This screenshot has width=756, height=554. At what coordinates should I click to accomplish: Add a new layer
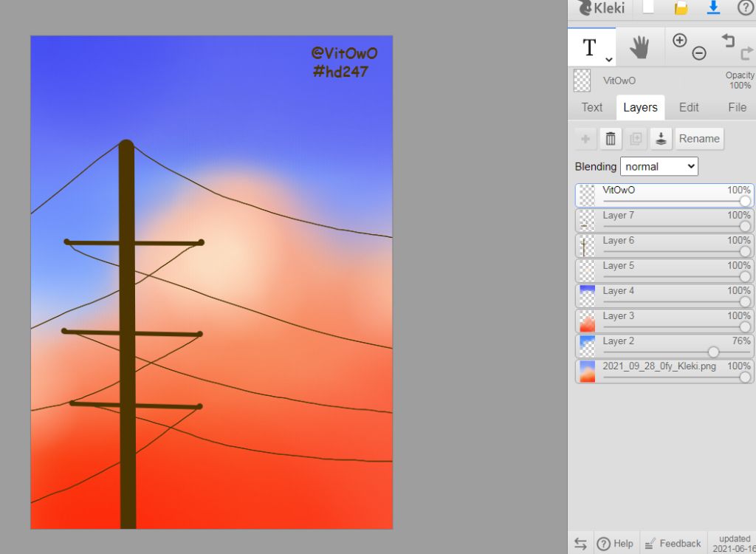click(585, 139)
